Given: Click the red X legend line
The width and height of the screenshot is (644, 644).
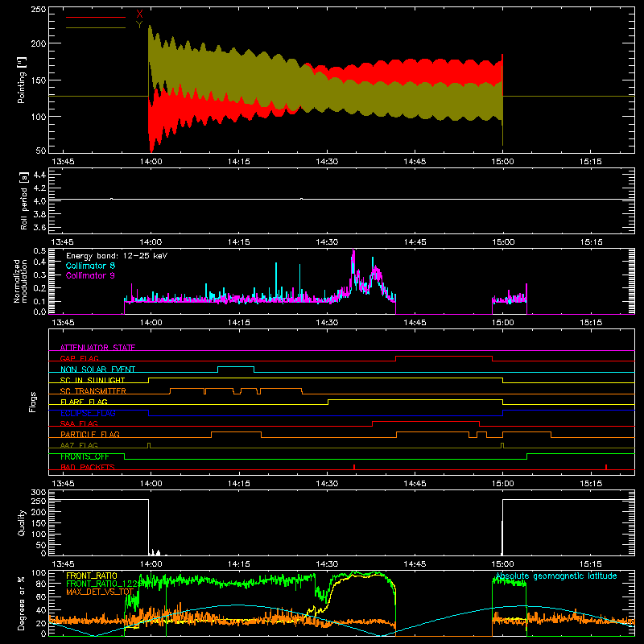Looking at the screenshot, I should click(96, 17).
